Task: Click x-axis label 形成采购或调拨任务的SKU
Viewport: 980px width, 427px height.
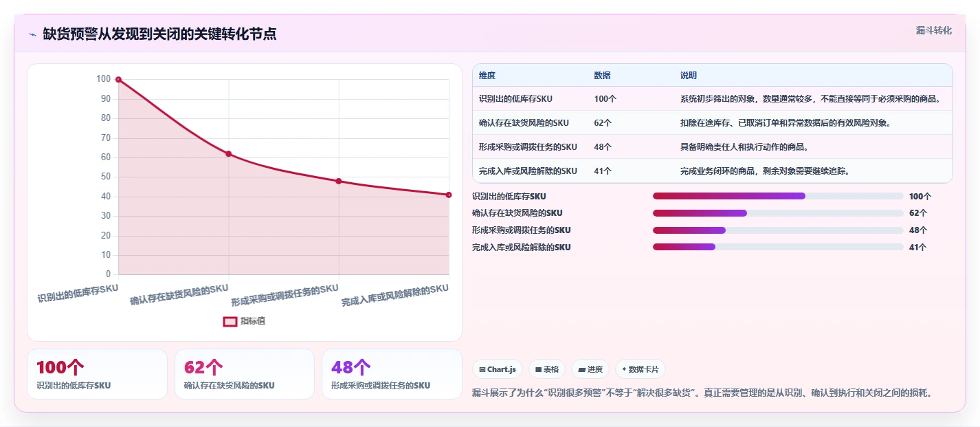Action: click(285, 296)
